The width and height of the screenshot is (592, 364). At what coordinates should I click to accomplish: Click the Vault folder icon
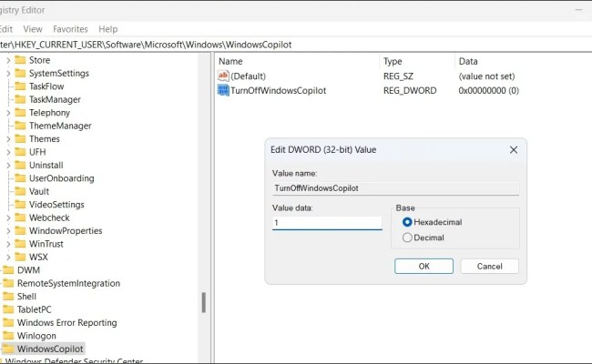pos(20,191)
